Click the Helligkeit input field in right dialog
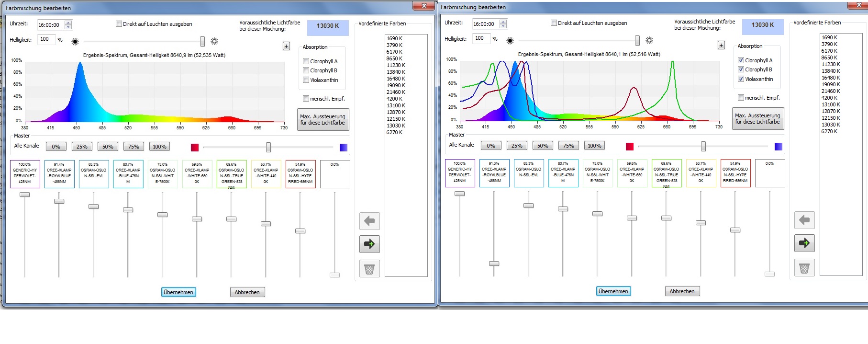The height and width of the screenshot is (344, 868). pyautogui.click(x=481, y=38)
